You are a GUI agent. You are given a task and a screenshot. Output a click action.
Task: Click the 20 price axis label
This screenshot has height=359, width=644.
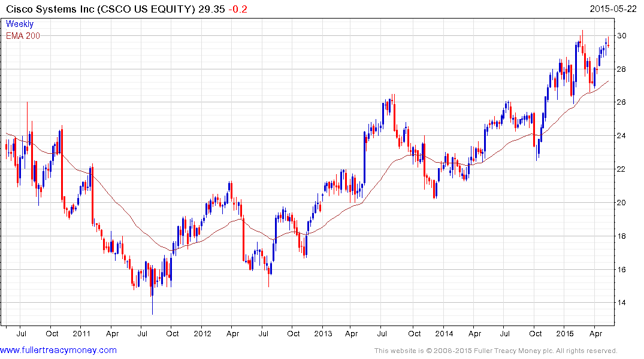click(x=622, y=203)
